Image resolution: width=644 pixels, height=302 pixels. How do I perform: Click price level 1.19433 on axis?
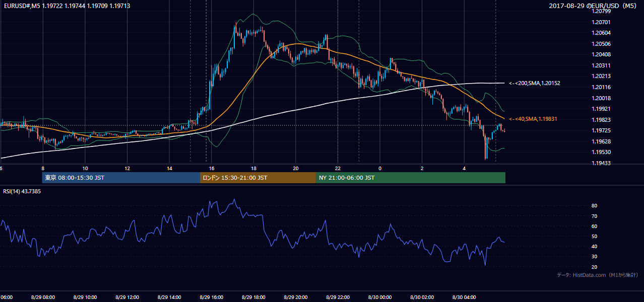[602, 164]
